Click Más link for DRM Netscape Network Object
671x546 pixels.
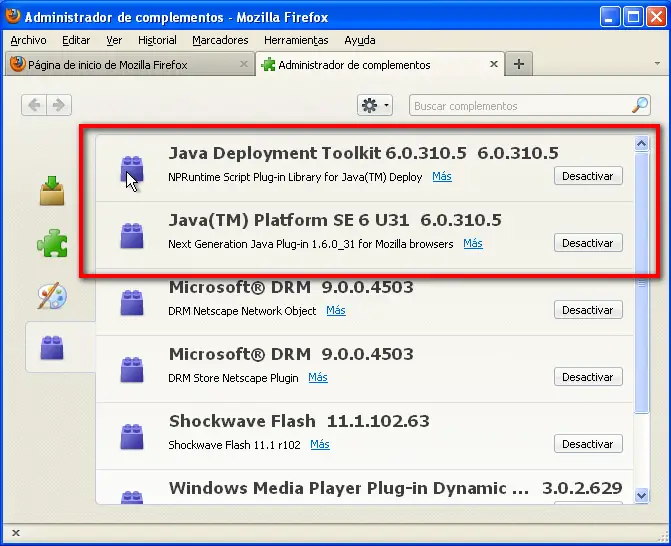(336, 310)
